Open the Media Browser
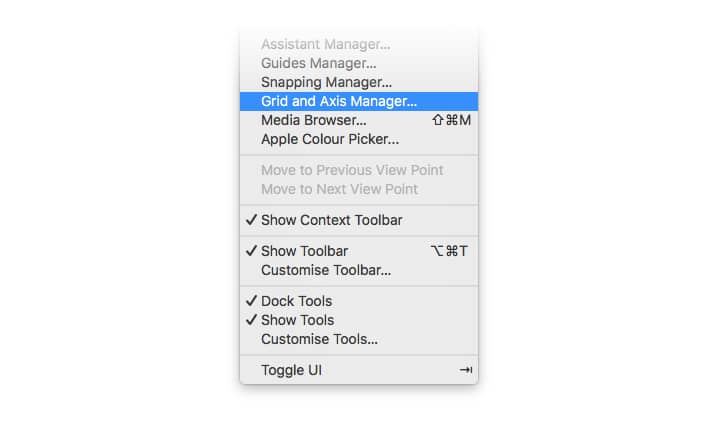The image size is (717, 423). click(x=359, y=120)
